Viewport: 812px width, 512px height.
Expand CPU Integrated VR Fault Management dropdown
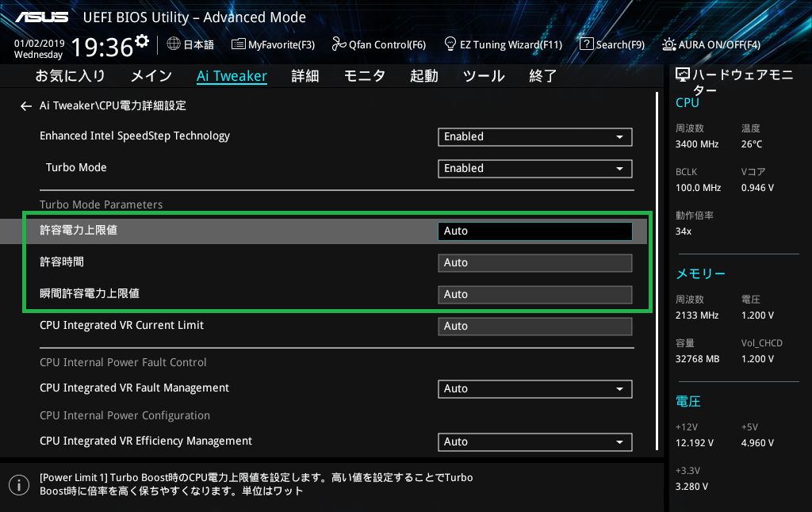coord(535,389)
